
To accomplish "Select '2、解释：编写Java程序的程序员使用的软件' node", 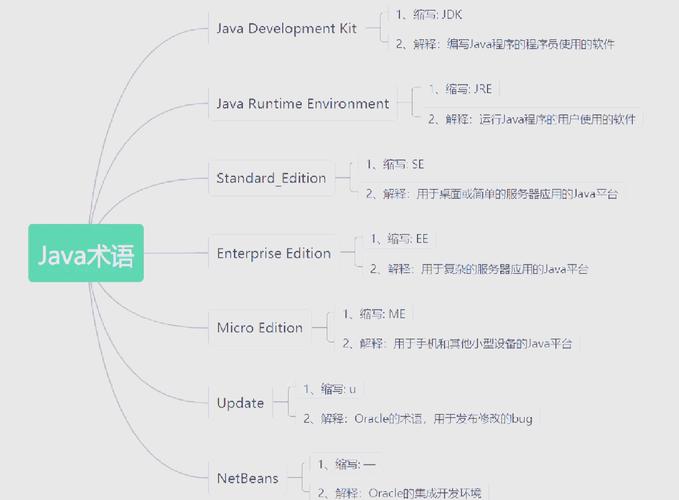I will (505, 44).
